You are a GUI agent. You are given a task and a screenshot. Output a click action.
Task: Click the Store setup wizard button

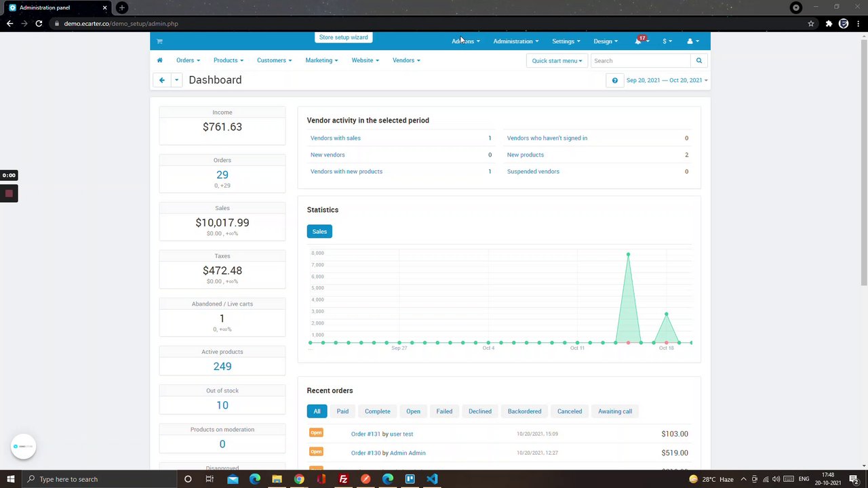pos(343,37)
